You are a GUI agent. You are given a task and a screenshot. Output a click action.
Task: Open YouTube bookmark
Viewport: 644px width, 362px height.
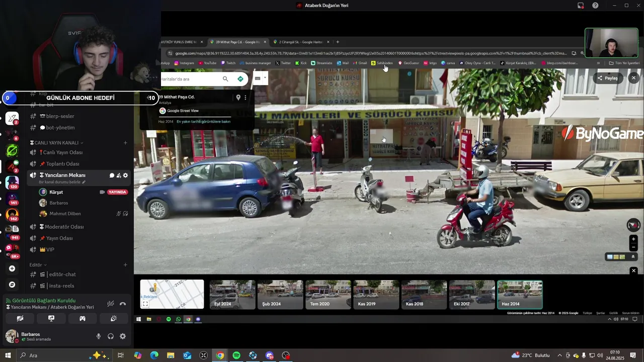coord(207,63)
